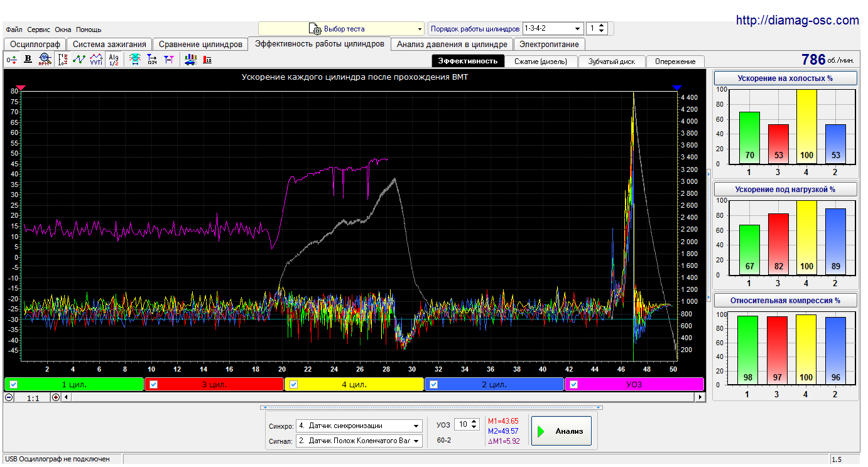Click the zero-level up/down arrows icon
The height and width of the screenshot is (467, 868).
[12, 60]
